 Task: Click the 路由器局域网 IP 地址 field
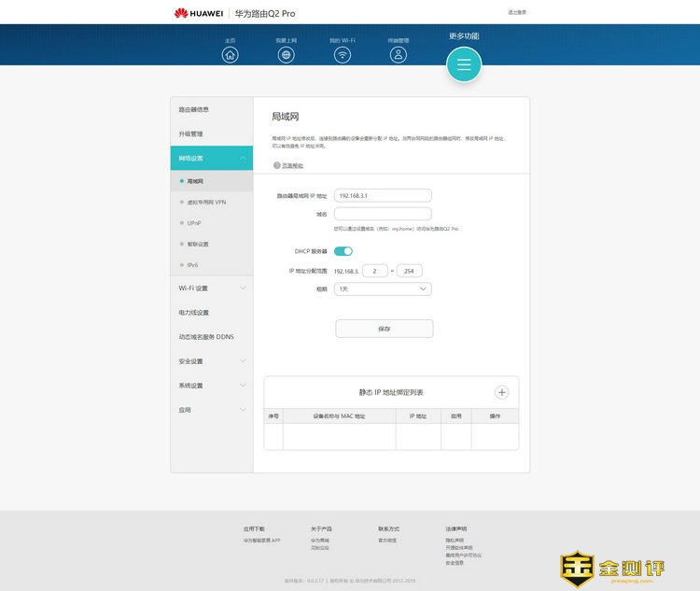pos(383,195)
